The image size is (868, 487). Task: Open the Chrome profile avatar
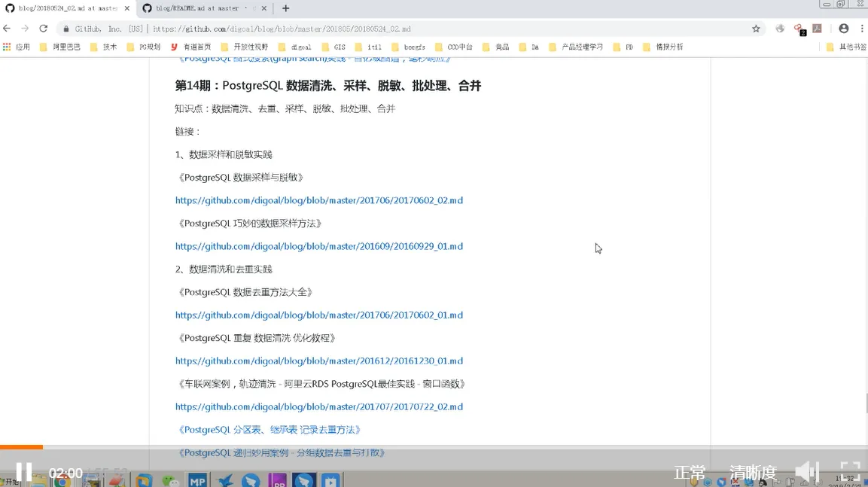point(844,28)
